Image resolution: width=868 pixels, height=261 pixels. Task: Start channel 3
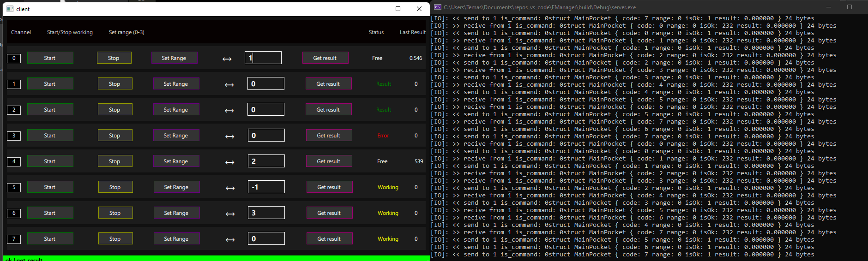[50, 135]
